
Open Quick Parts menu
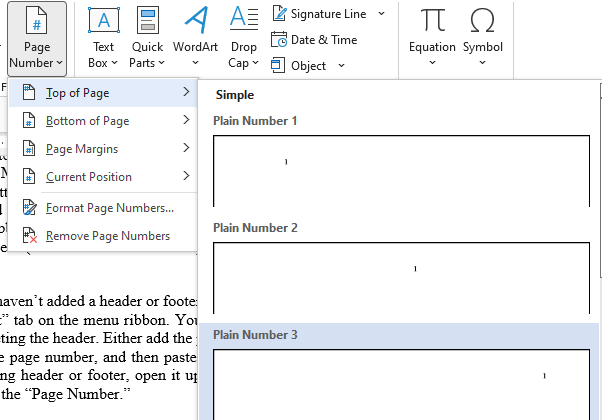147,38
